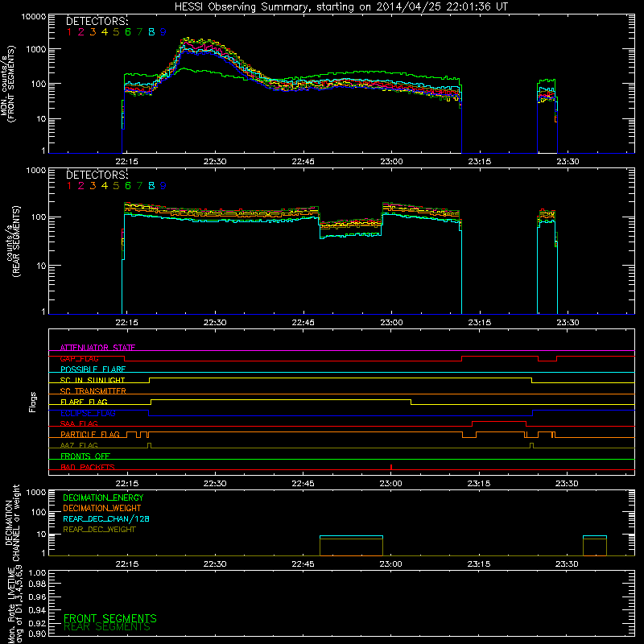Click the DETECTORS: heading in front segments plot
This screenshot has height=644, width=644.
(x=97, y=21)
